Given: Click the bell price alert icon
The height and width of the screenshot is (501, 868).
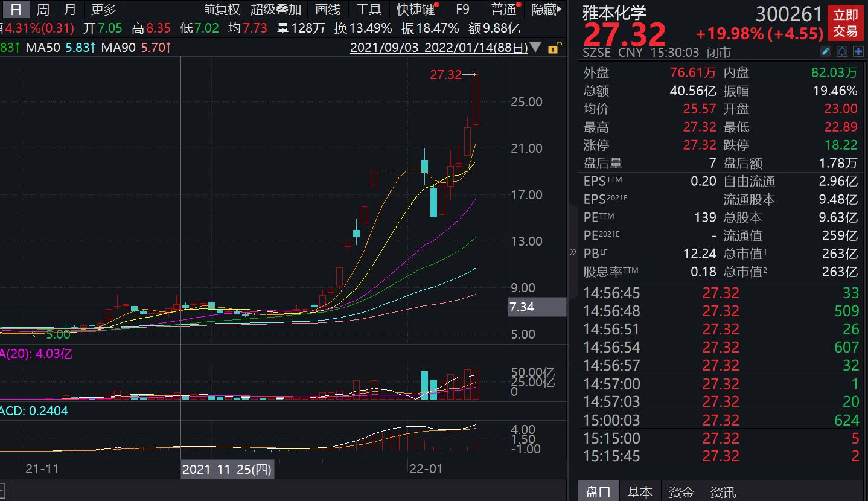Looking at the screenshot, I should coord(842,51).
